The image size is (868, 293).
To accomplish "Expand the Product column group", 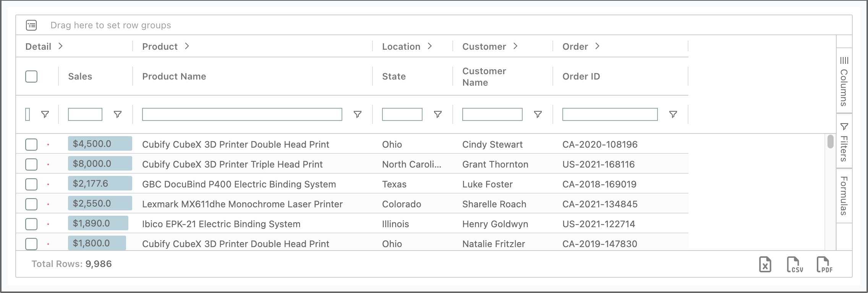I will [187, 46].
